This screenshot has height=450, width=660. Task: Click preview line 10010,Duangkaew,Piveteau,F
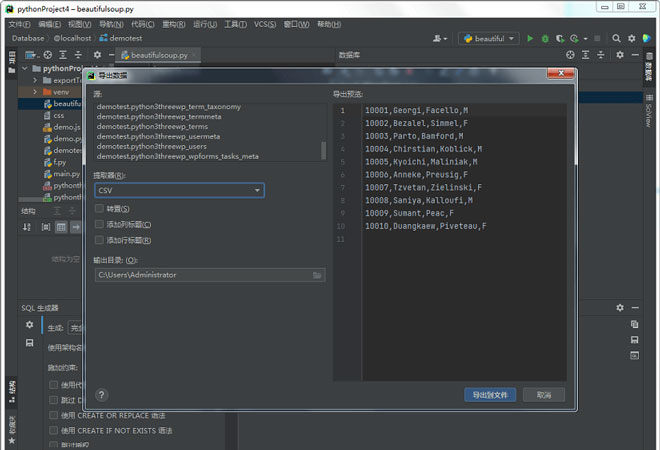click(426, 226)
